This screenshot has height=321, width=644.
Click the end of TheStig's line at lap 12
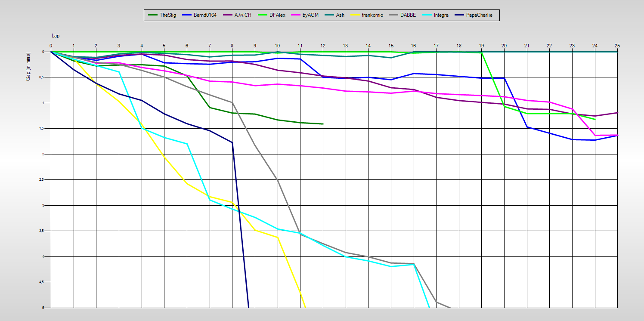[x=323, y=124]
